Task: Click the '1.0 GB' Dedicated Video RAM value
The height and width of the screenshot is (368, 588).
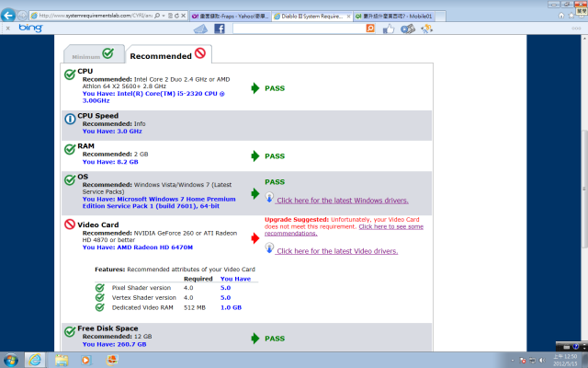Action: (231, 307)
